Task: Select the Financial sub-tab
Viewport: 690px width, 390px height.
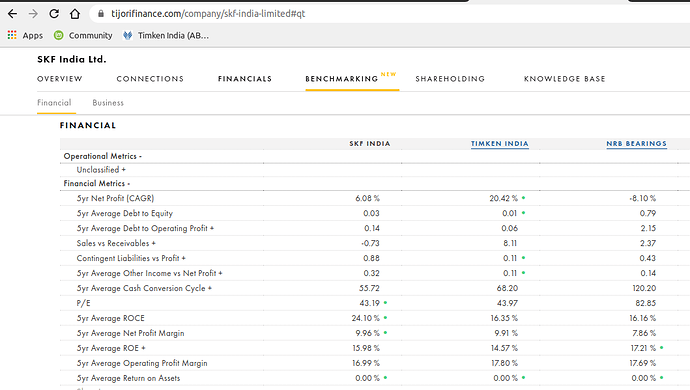Action: [x=54, y=103]
